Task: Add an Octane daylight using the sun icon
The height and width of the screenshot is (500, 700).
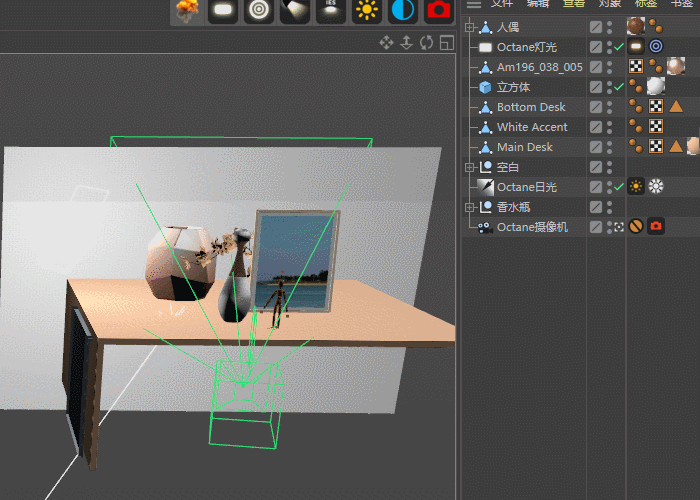Action: [x=367, y=11]
